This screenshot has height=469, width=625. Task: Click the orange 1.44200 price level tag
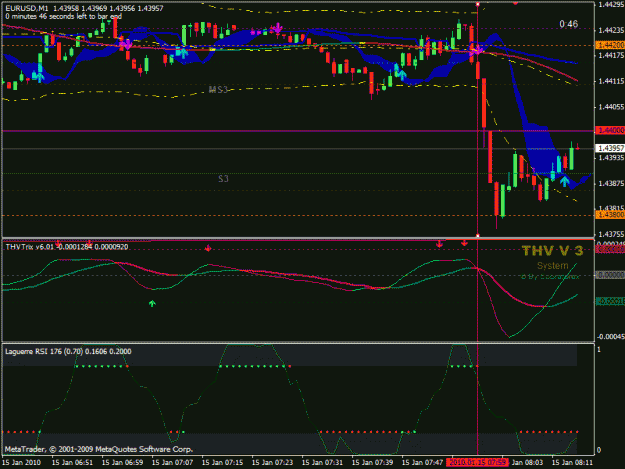click(x=610, y=45)
